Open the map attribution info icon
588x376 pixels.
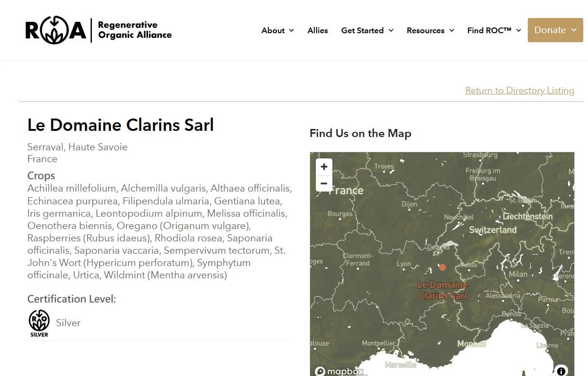pyautogui.click(x=561, y=371)
